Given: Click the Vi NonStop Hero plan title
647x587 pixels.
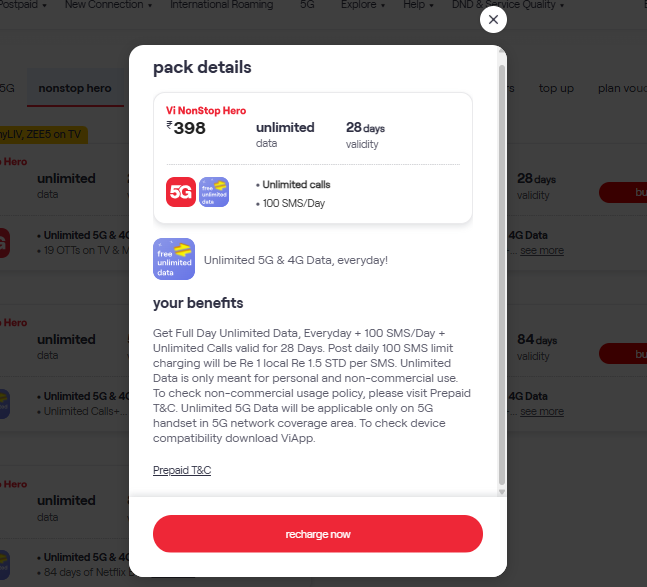Looking at the screenshot, I should (x=206, y=111).
